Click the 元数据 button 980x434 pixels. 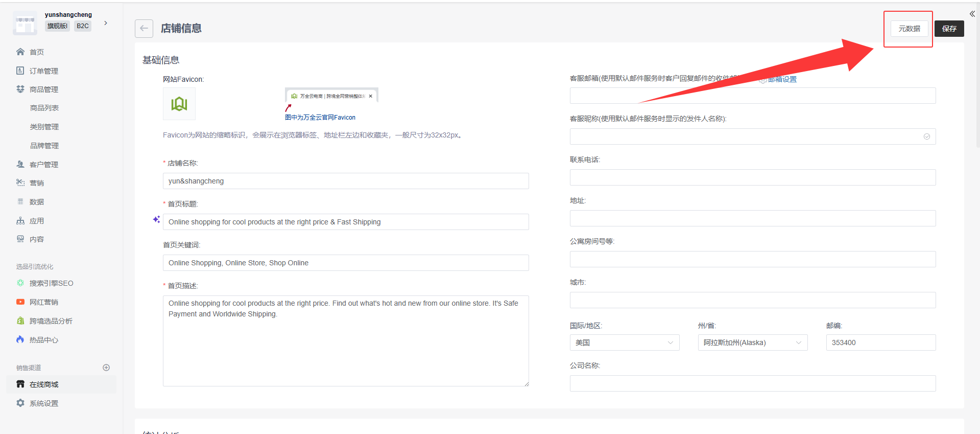click(x=909, y=29)
